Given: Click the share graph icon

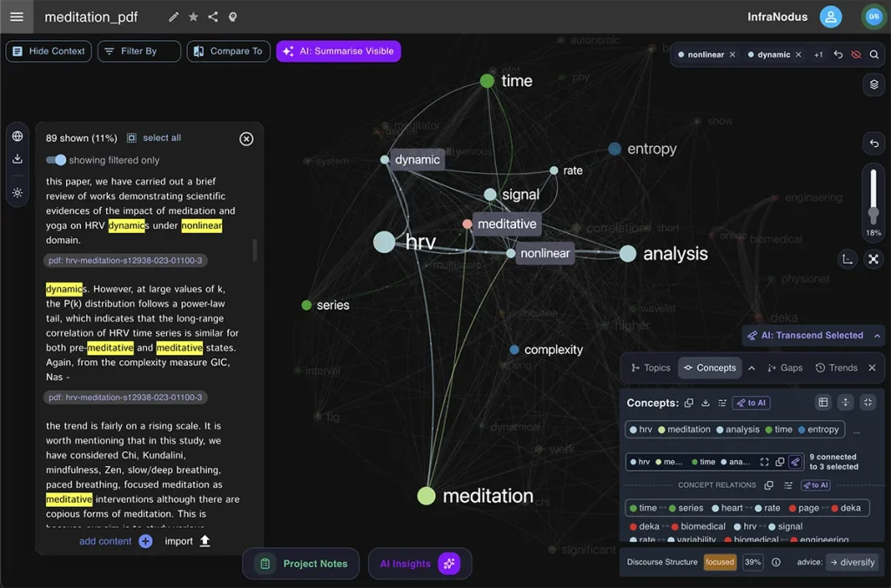Looking at the screenshot, I should tap(213, 17).
